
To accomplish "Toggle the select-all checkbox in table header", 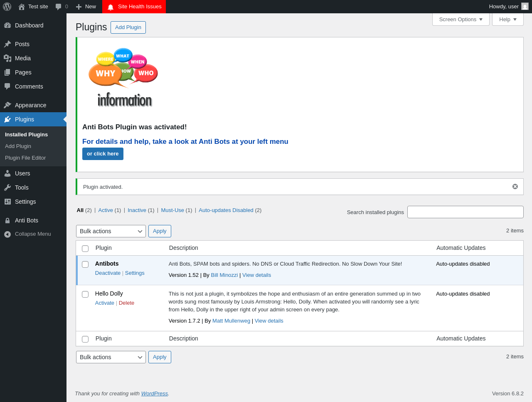I will click(85, 249).
